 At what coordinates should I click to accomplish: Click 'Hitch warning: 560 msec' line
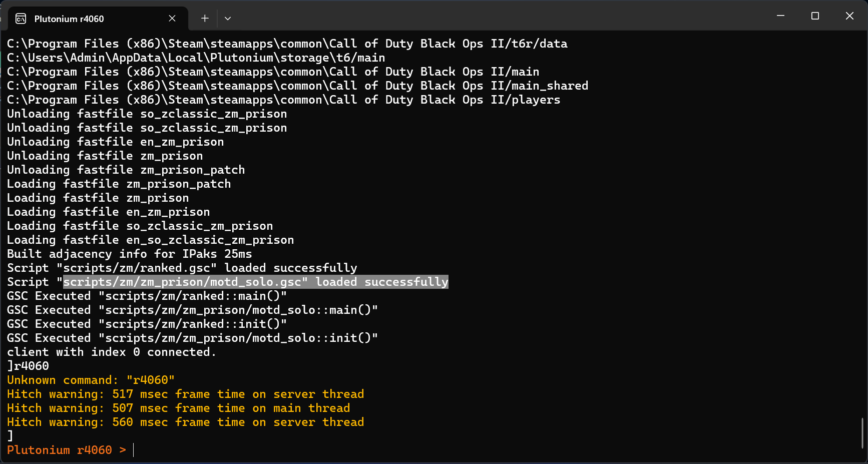click(x=185, y=422)
